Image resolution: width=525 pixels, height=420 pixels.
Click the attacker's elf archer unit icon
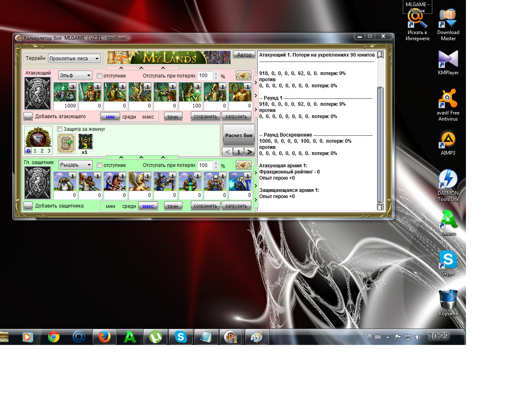coord(165,92)
